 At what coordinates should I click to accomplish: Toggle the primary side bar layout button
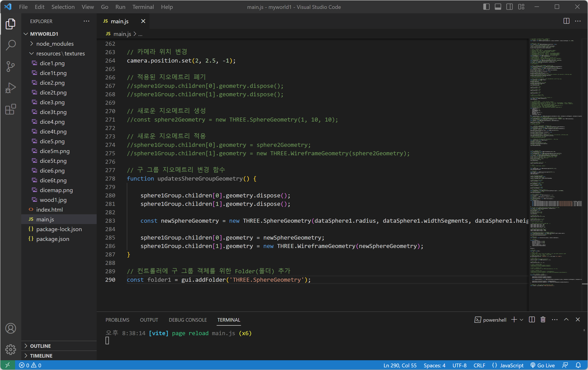click(x=486, y=7)
